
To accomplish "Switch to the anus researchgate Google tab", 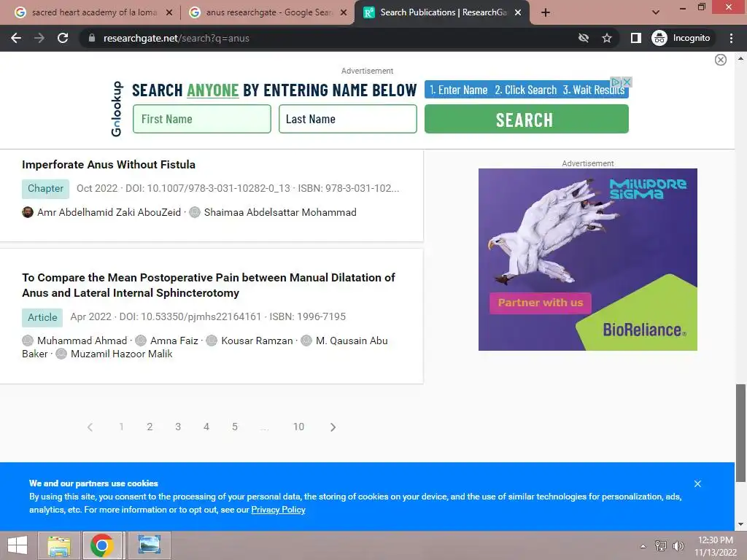I will tap(268, 12).
